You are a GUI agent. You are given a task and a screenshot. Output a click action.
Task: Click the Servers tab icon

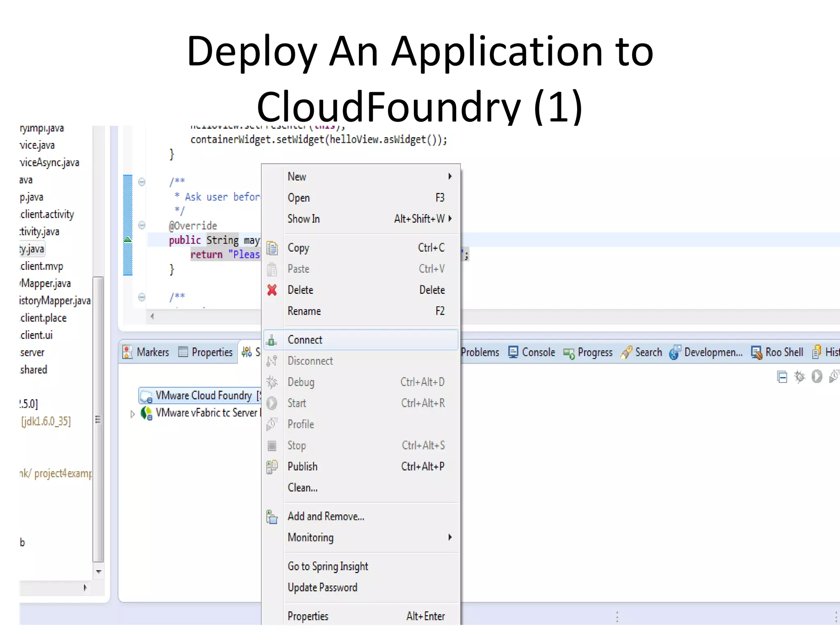[x=247, y=352]
